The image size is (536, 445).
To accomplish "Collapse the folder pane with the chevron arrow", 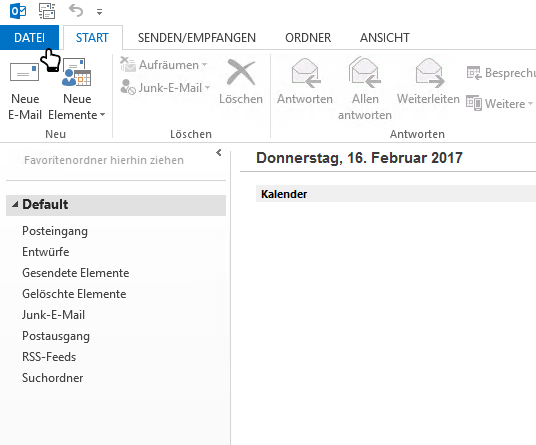I will click(219, 152).
